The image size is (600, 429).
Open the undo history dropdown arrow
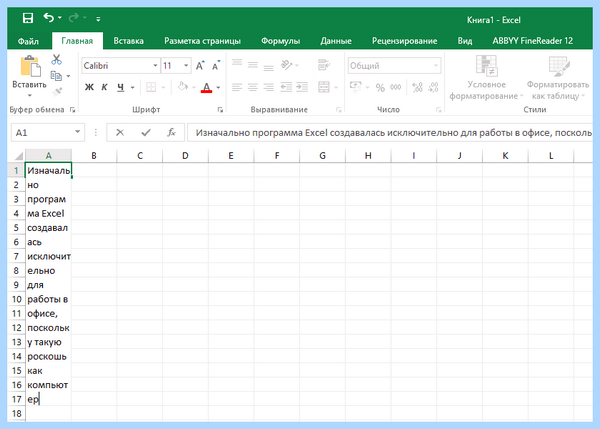coord(60,18)
